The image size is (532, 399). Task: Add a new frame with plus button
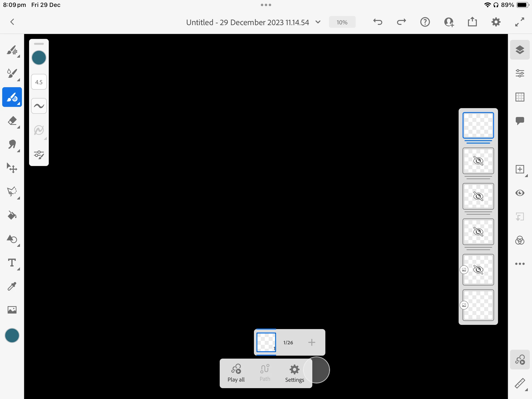(312, 342)
